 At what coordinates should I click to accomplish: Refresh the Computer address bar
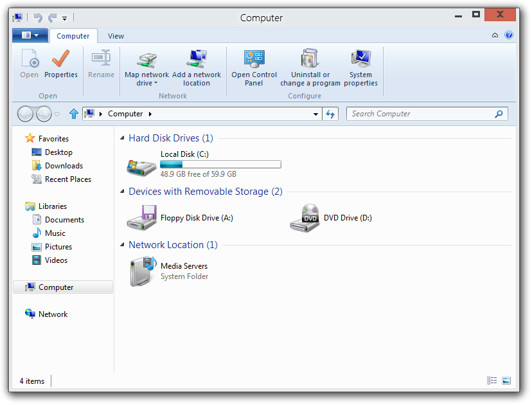coord(330,114)
